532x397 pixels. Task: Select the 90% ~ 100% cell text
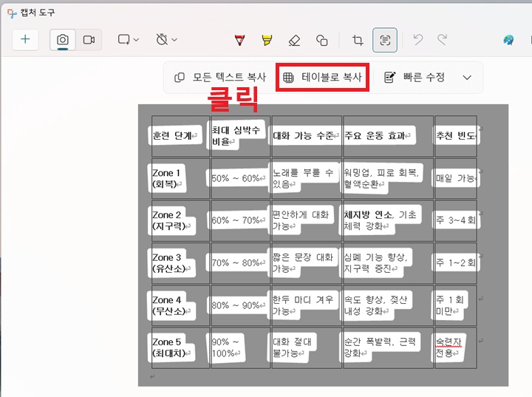(x=226, y=347)
